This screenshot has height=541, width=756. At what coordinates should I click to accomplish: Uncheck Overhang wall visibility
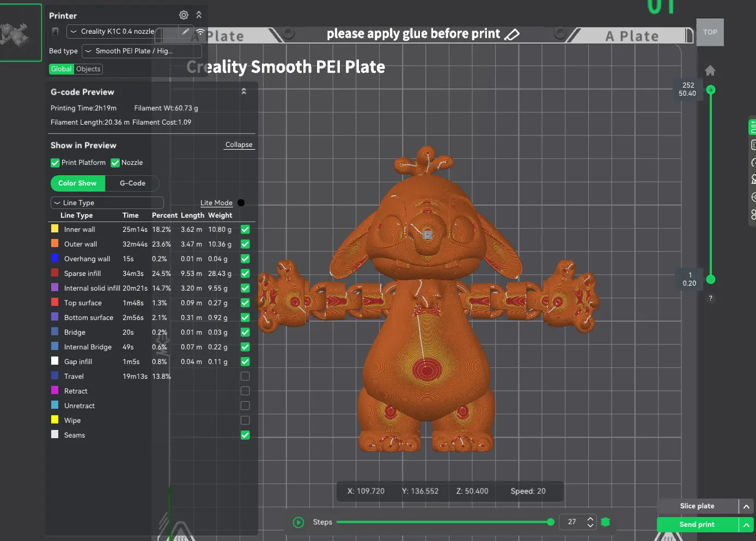(245, 259)
